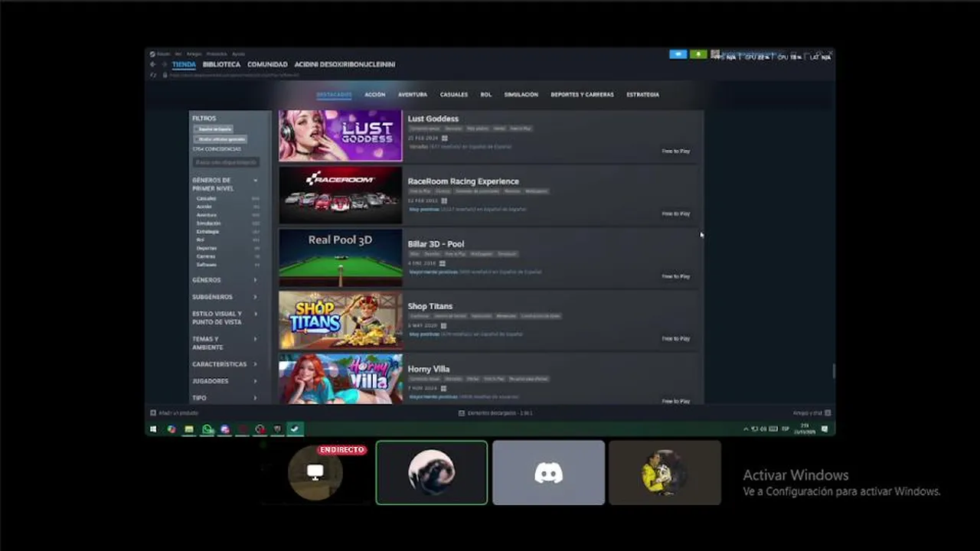Expand the Géneros filter section
Screen dimensions: 980x551
(x=255, y=280)
